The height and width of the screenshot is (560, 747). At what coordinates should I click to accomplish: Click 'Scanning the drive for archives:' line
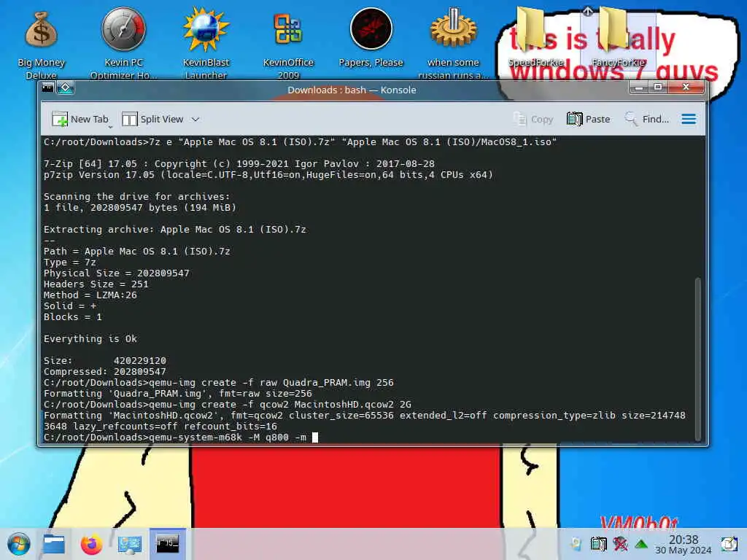(x=136, y=196)
